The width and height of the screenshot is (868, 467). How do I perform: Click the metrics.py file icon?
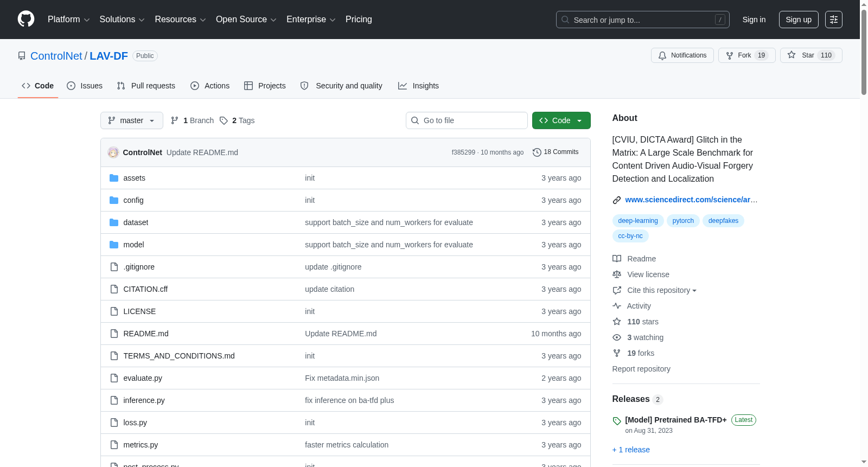coord(114,445)
